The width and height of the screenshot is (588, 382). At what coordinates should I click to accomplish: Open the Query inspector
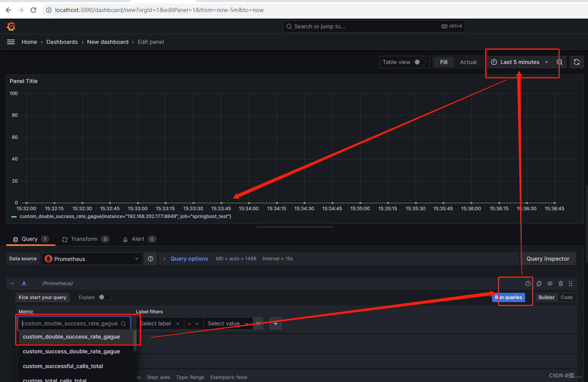coord(548,258)
